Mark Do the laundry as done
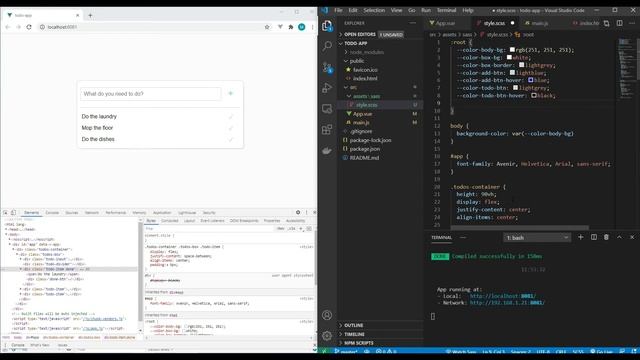This screenshot has width=640, height=360. pyautogui.click(x=231, y=117)
